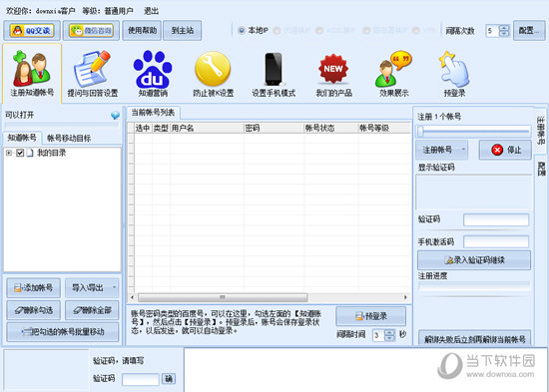Image resolution: width=549 pixels, height=392 pixels.
Task: Toggle the 我的目录 checkbox
Action: 20,153
